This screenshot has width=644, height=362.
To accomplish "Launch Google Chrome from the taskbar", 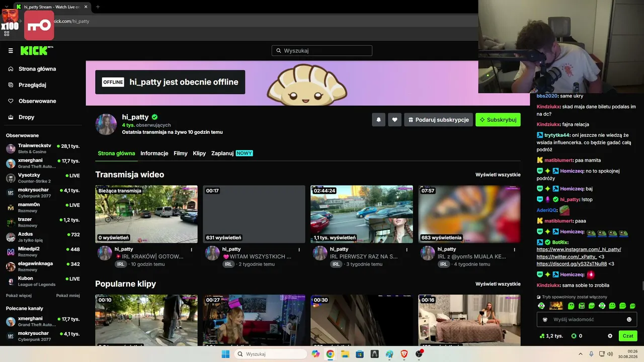I will tap(330, 354).
